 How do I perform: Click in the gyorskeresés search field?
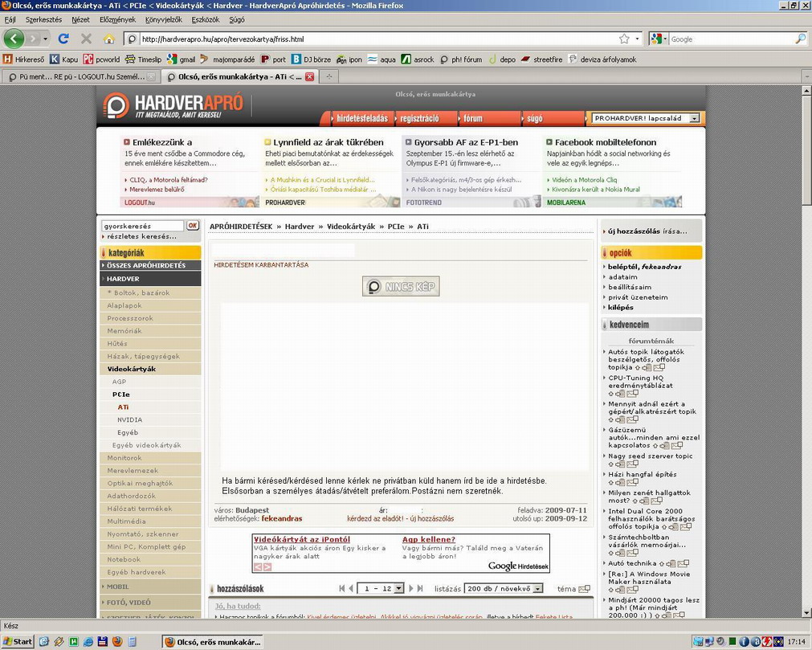pos(143,226)
